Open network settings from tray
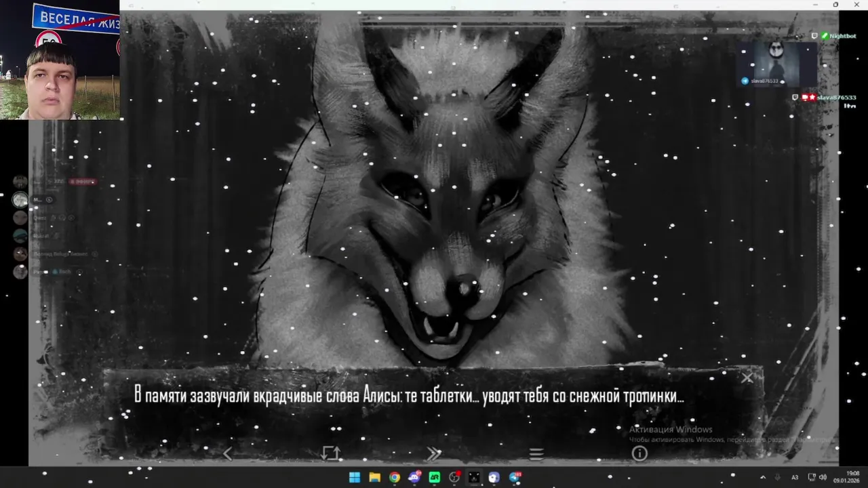Image resolution: width=868 pixels, height=488 pixels. [812, 477]
